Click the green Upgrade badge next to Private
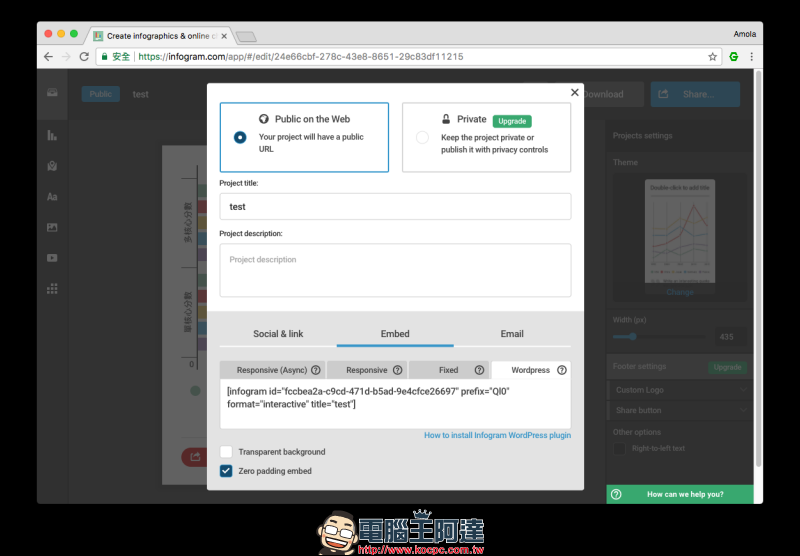This screenshot has height=556, width=800. (x=512, y=121)
